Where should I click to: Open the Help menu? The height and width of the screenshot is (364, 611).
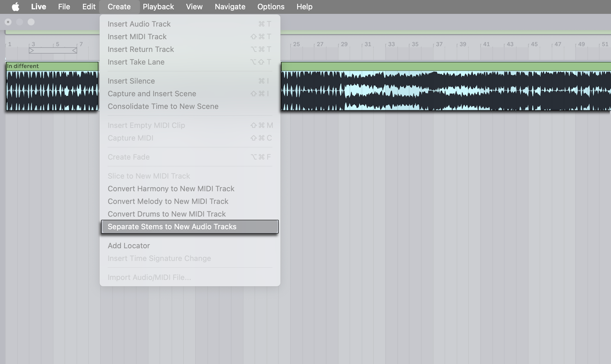pyautogui.click(x=304, y=7)
